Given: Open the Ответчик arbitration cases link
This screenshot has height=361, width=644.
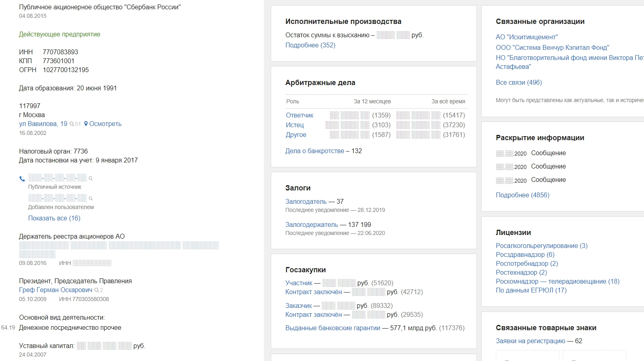Looking at the screenshot, I should click(300, 115).
